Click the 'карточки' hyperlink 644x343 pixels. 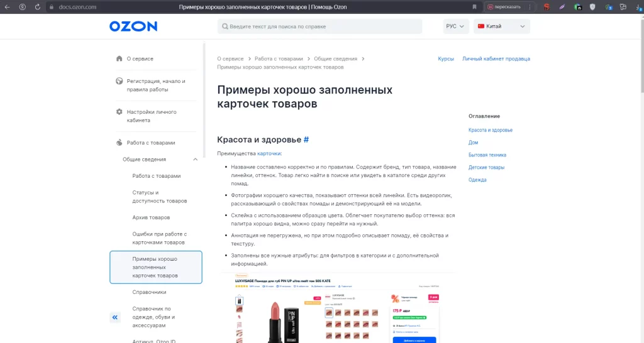tap(269, 153)
